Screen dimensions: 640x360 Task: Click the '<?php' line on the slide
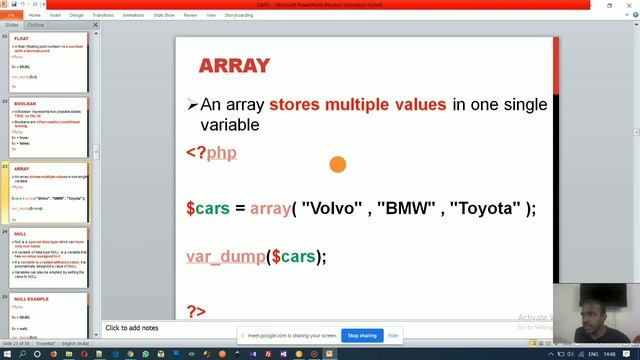[x=211, y=153]
